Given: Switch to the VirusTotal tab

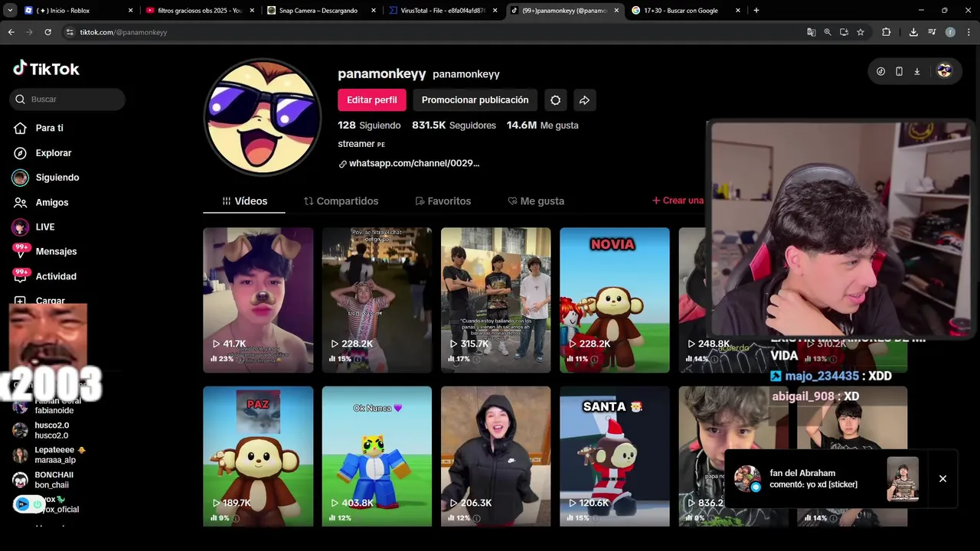Looking at the screenshot, I should click(x=443, y=11).
